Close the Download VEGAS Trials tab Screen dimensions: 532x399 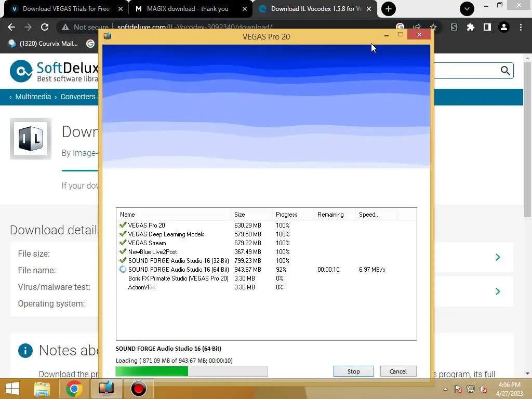(121, 9)
